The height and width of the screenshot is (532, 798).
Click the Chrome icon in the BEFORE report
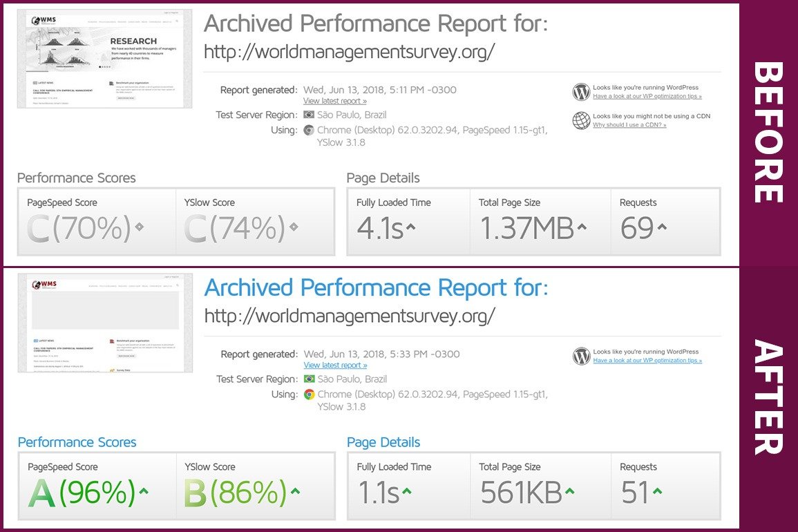[x=309, y=130]
